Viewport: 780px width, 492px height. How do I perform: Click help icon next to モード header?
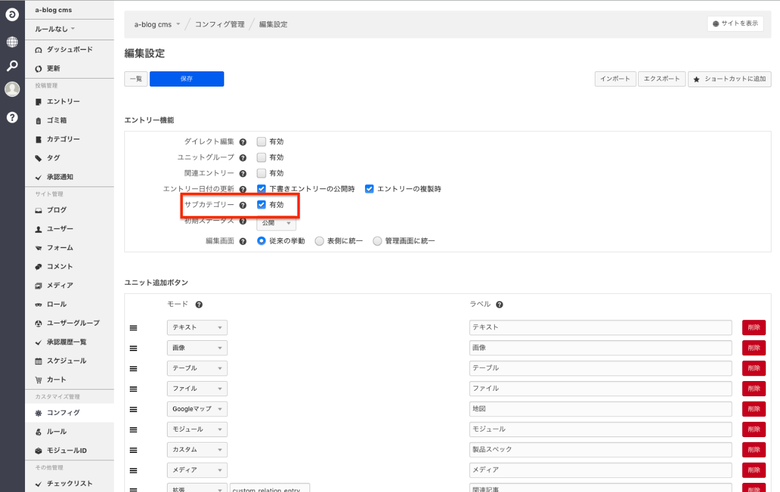click(x=198, y=304)
